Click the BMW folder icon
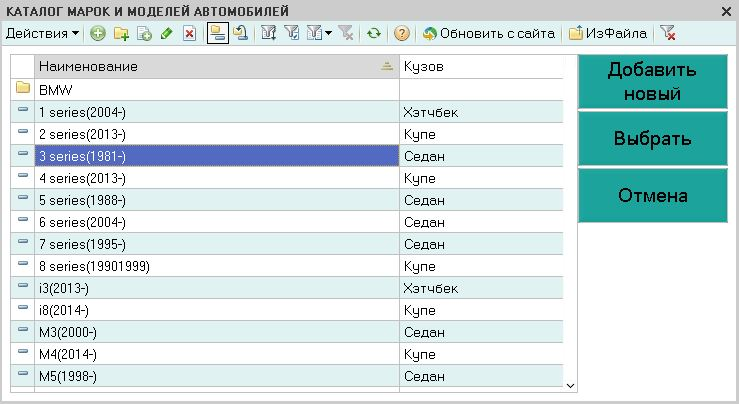Screen dimensions: 739x404 [23, 88]
